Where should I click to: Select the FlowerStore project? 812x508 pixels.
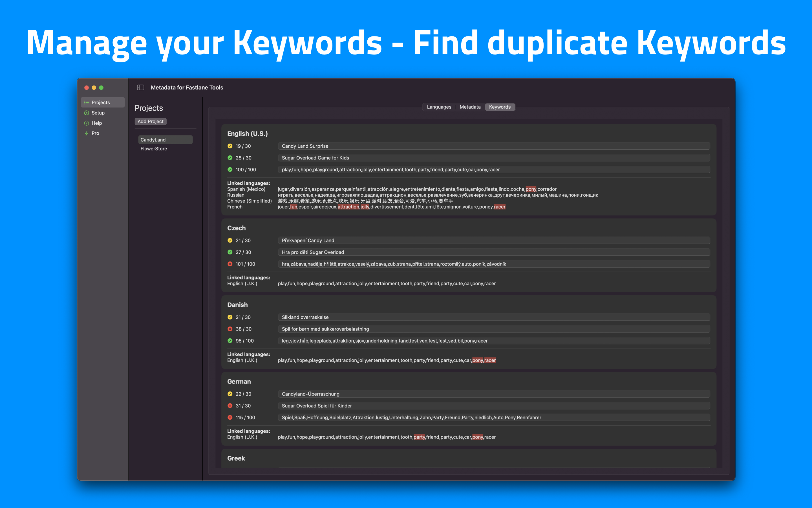(166, 148)
